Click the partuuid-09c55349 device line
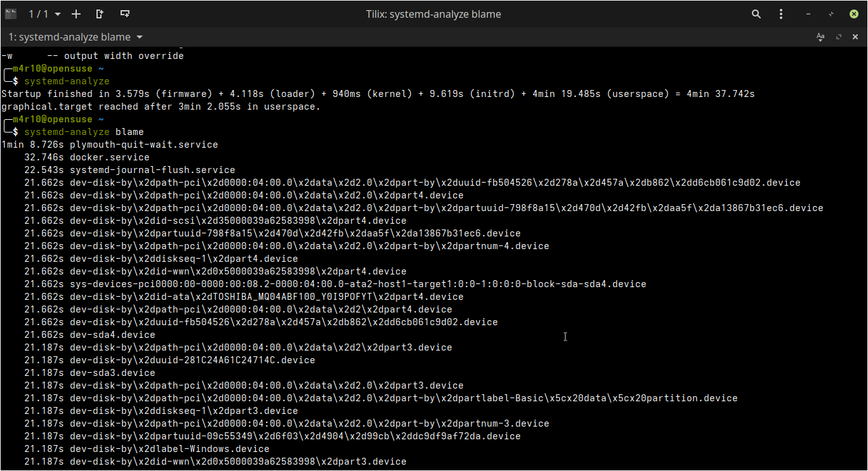Viewport: 868px width, 471px height. [x=272, y=436]
